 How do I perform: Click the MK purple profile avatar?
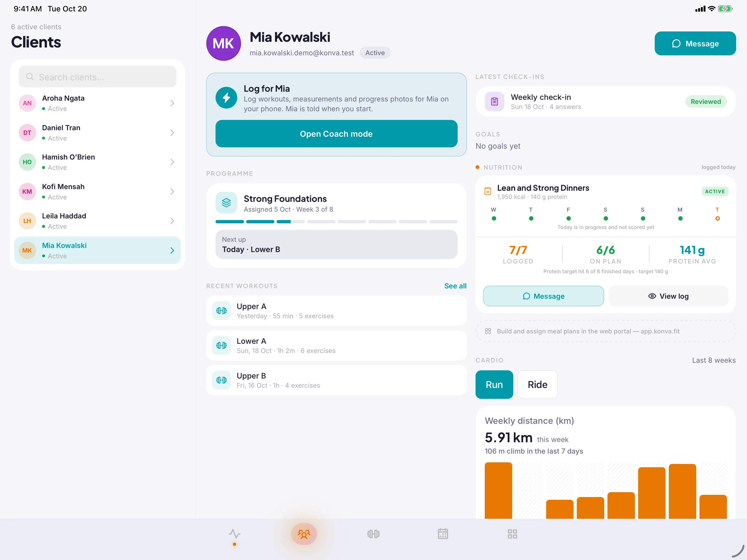click(x=224, y=43)
